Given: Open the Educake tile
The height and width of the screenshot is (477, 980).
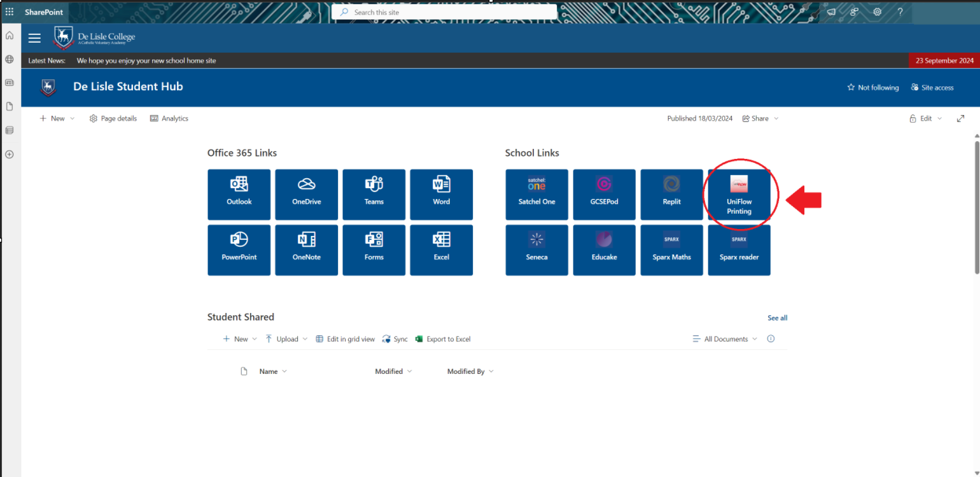Looking at the screenshot, I should tap(605, 250).
